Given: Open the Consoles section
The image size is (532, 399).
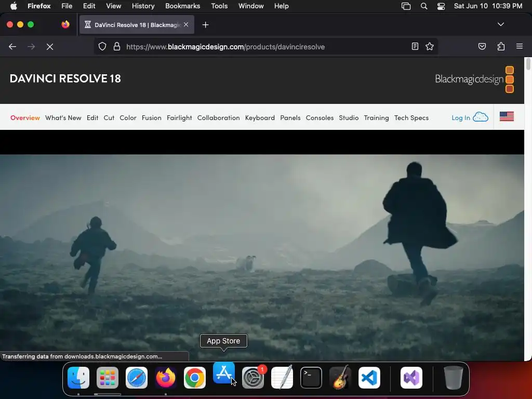Looking at the screenshot, I should [x=320, y=118].
